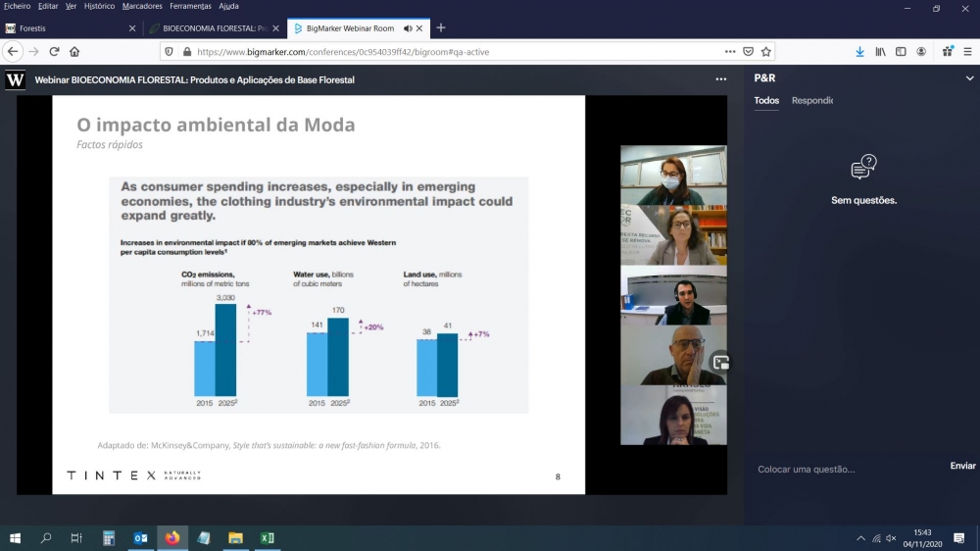Viewport: 980px width, 551px height.
Task: Switch to the Respondidas tab
Action: (x=811, y=101)
